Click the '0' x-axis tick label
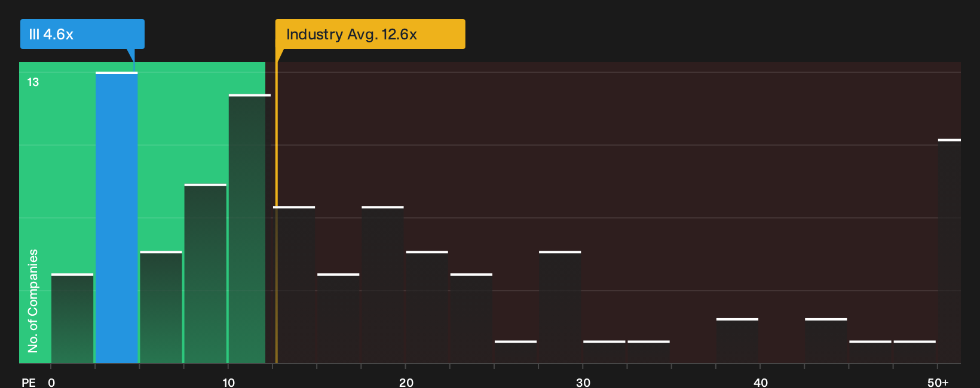The width and height of the screenshot is (980, 388). (x=51, y=383)
